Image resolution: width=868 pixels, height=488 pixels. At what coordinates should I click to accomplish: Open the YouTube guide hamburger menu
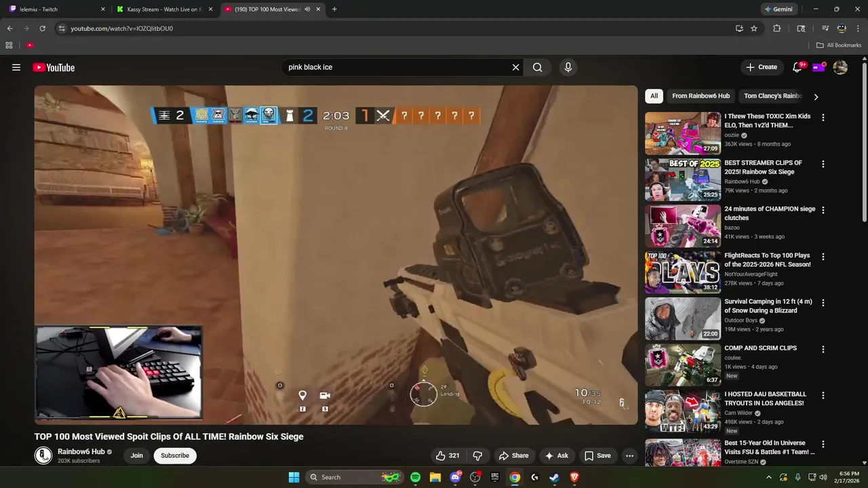point(16,67)
